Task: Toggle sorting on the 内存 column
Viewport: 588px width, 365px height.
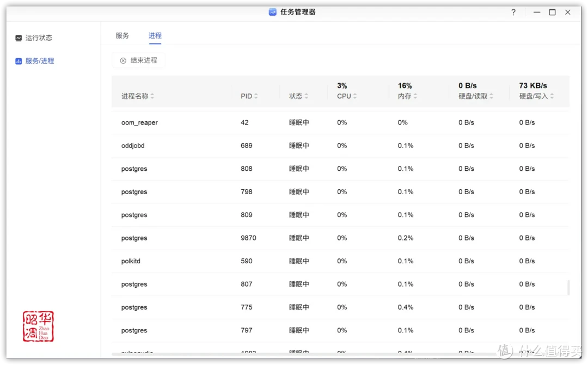Action: [416, 96]
